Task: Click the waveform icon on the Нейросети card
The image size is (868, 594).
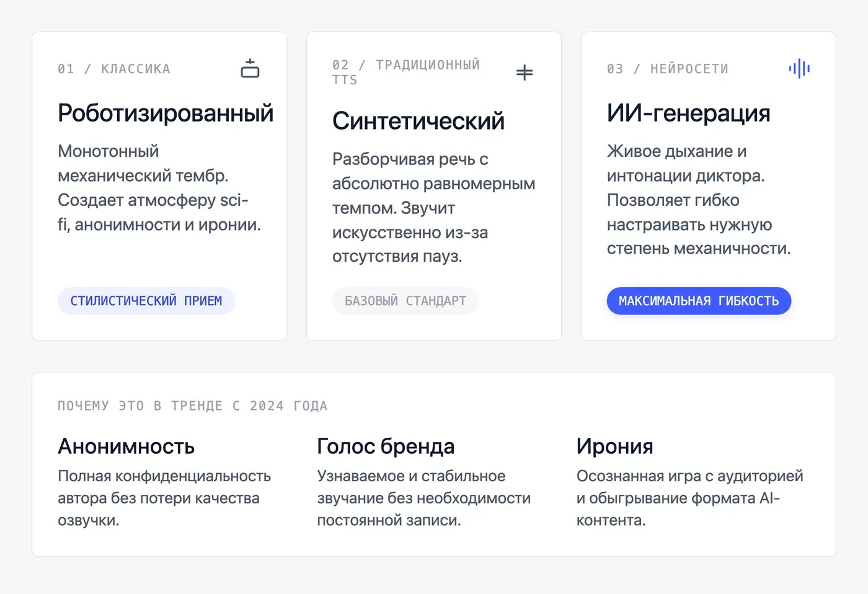Action: pos(799,69)
